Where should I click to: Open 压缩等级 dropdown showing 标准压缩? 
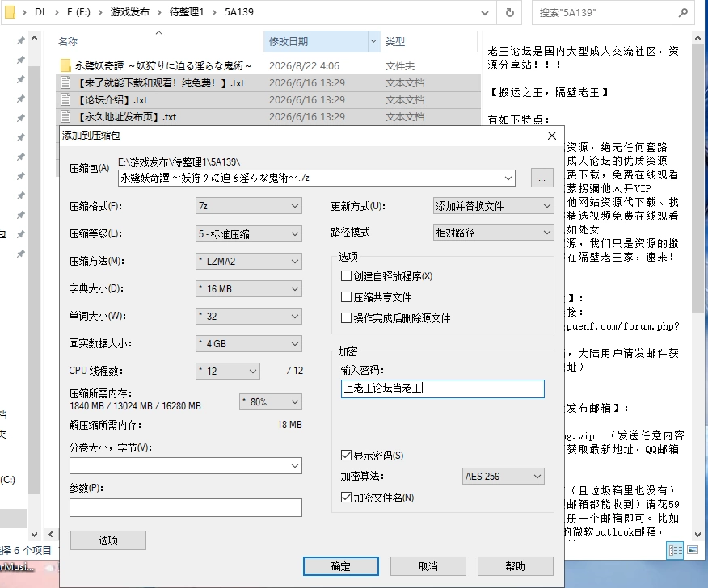[249, 233]
